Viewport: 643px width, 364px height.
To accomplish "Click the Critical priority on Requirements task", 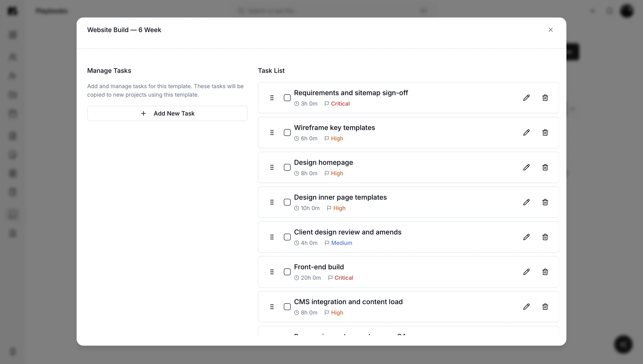I will pos(340,104).
